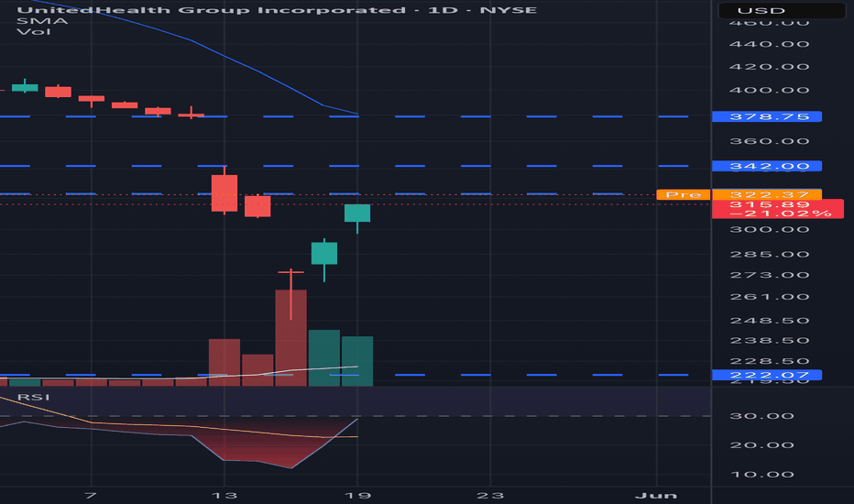Click the 285.00 price axis label
Screen dimensions: 854x504
[769, 255]
